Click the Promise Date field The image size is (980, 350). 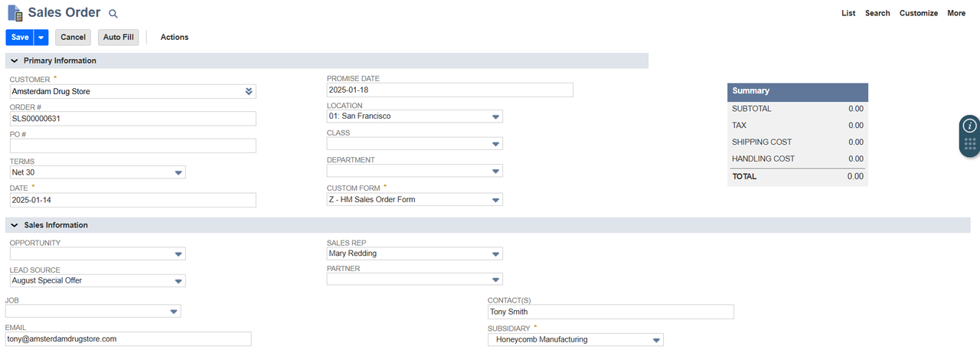[x=450, y=90]
